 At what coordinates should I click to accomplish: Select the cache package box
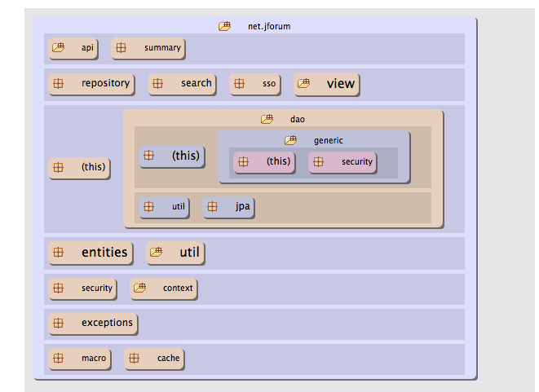(153, 359)
